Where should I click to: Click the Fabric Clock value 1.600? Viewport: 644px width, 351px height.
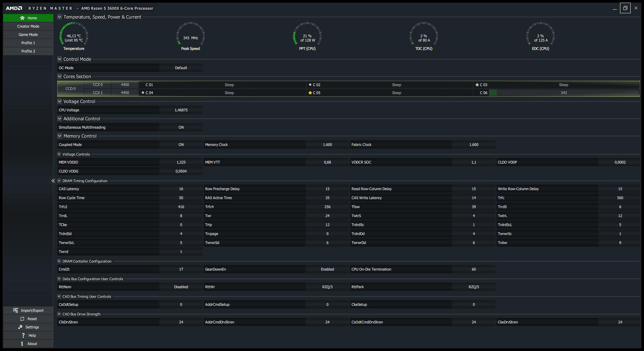[x=474, y=145]
